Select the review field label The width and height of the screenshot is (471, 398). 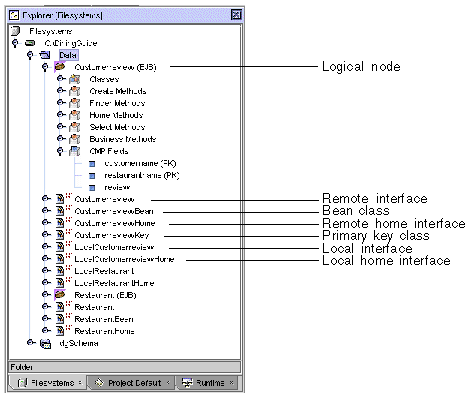click(117, 188)
